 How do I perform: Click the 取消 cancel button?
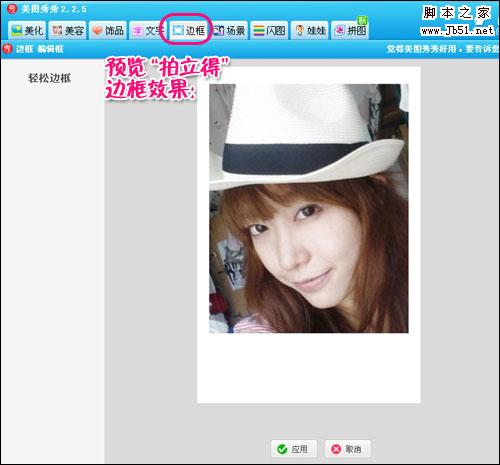(x=348, y=449)
